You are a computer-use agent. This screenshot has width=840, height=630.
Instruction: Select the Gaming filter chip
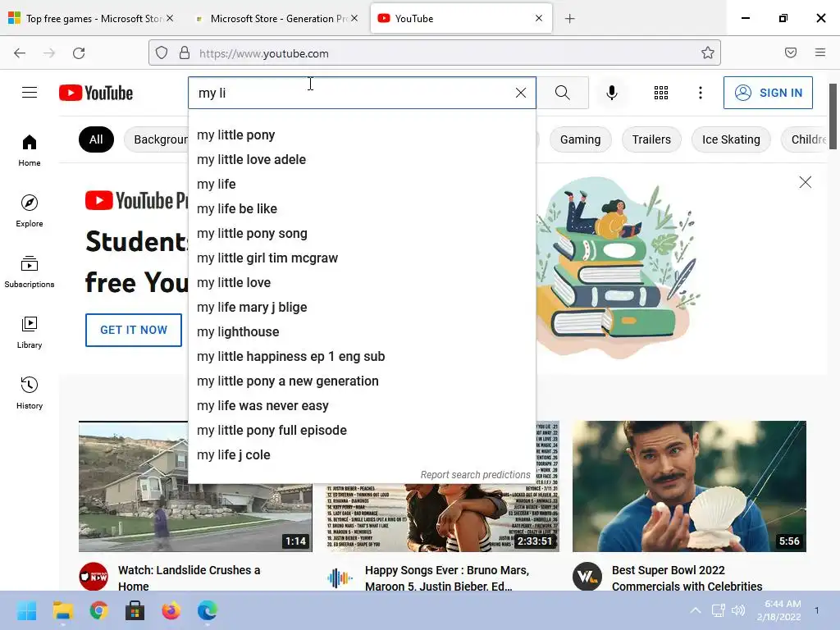[580, 139]
